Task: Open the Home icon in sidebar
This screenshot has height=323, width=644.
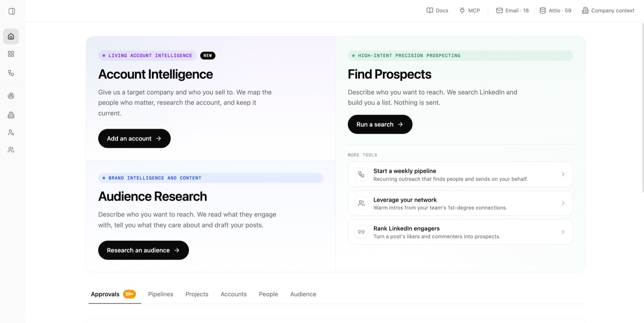Action: coord(11,37)
